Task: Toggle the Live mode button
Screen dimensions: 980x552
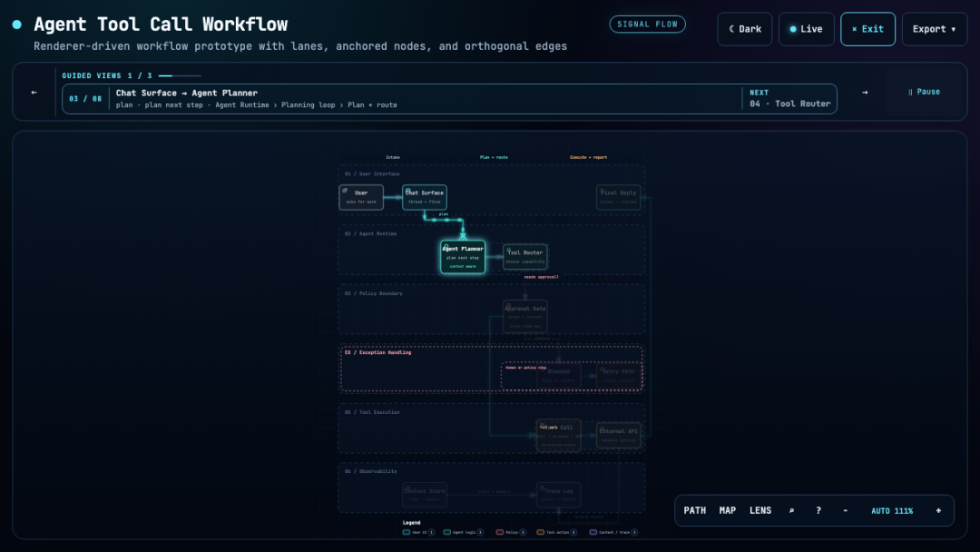Action: [807, 29]
